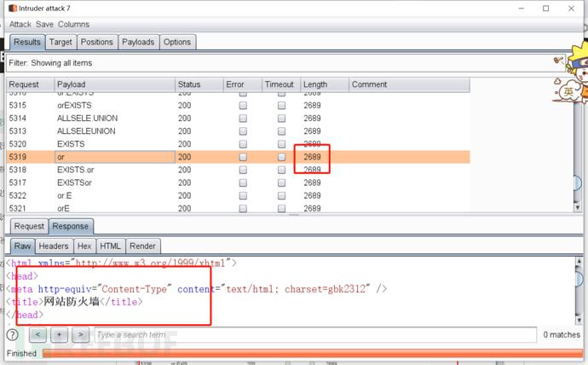
Task: Click the 0 matches label
Action: click(x=562, y=334)
